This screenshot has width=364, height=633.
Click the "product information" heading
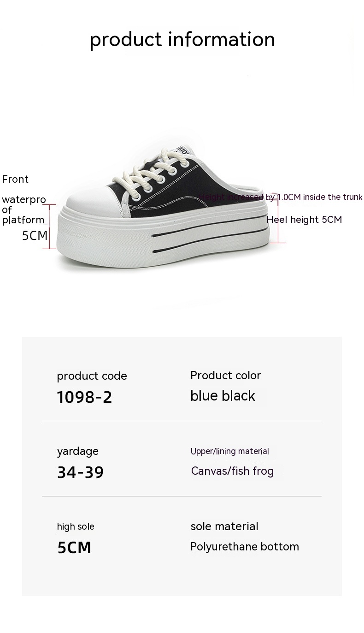(182, 40)
